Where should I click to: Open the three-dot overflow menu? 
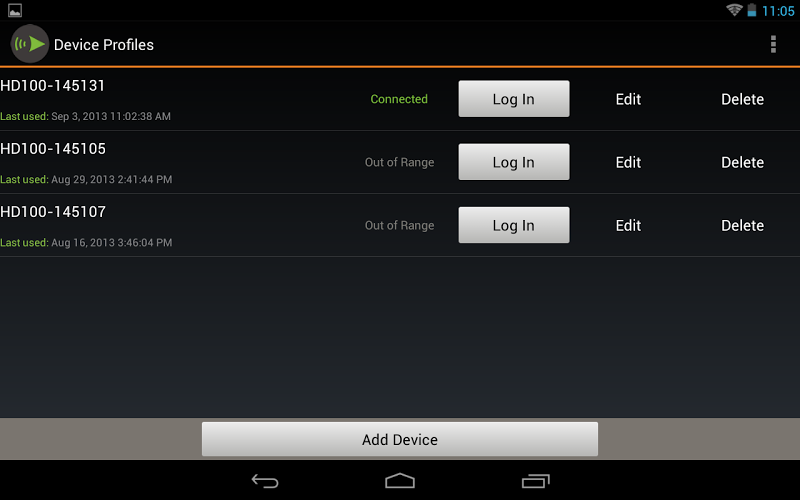click(x=773, y=44)
